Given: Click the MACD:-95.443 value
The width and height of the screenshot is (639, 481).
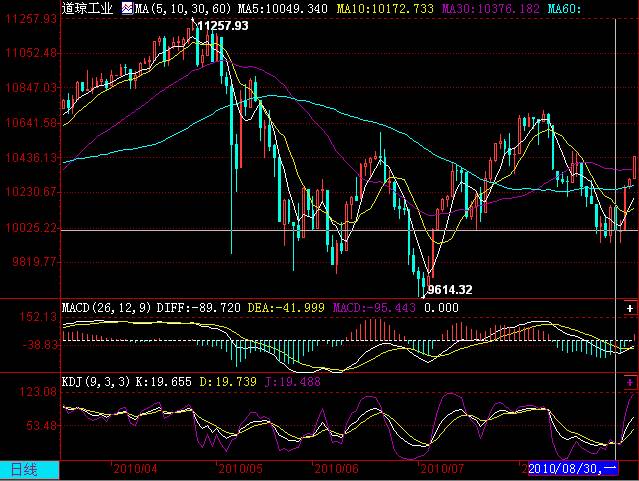Looking at the screenshot, I should point(374,307).
